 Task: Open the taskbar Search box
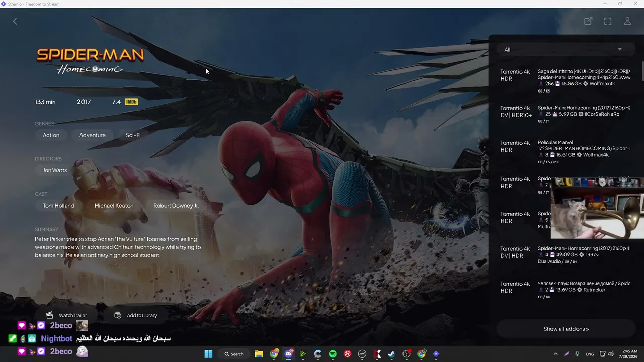tap(234, 354)
